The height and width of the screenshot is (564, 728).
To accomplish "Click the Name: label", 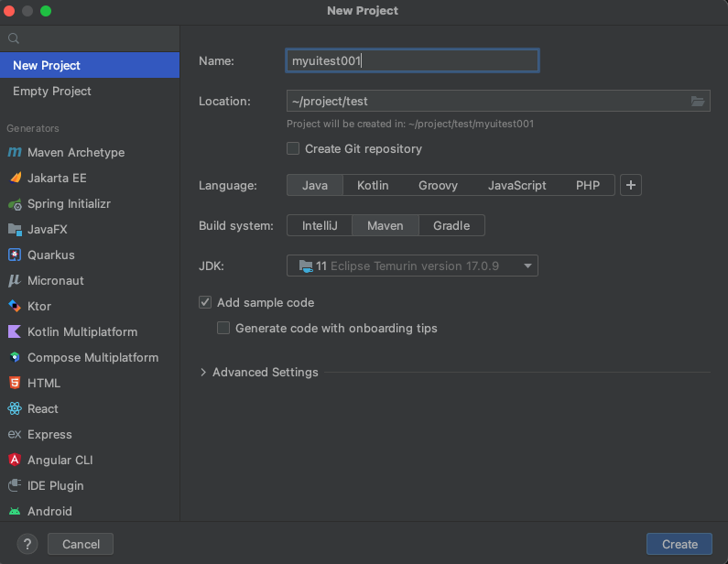I will 216,60.
